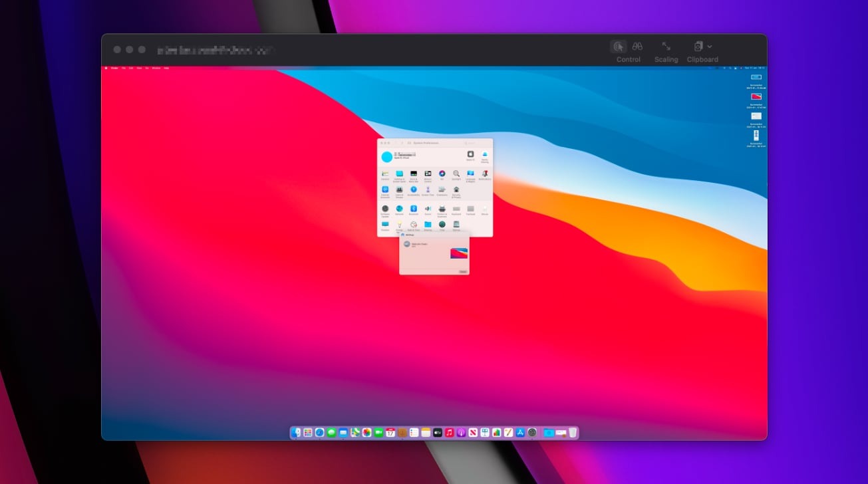Viewport: 868px width, 484px height.
Task: Open Reminders from the remote Dock
Action: [x=414, y=433]
